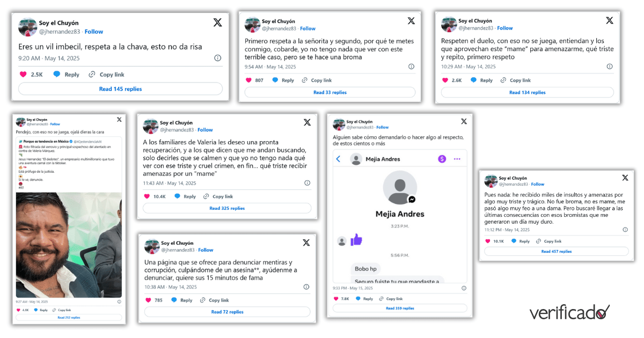Like the tweet with 10.1K hearts
644x338 pixels.
pyautogui.click(x=487, y=241)
